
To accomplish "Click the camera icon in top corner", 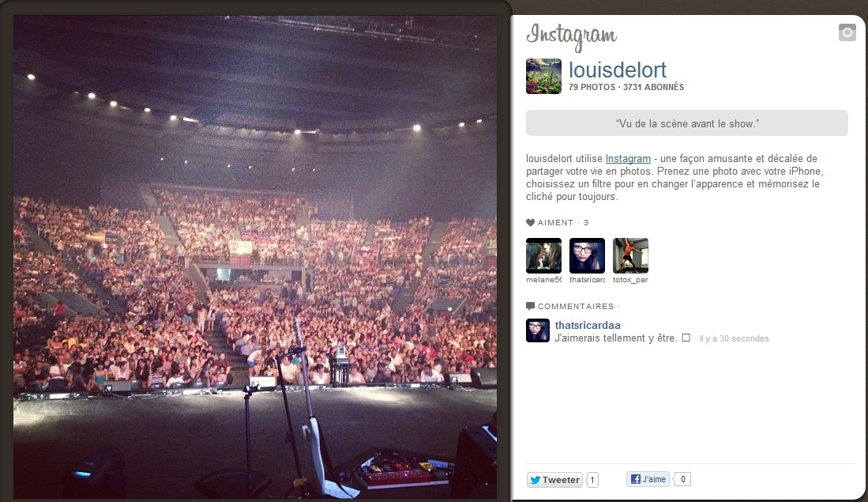I will (847, 32).
